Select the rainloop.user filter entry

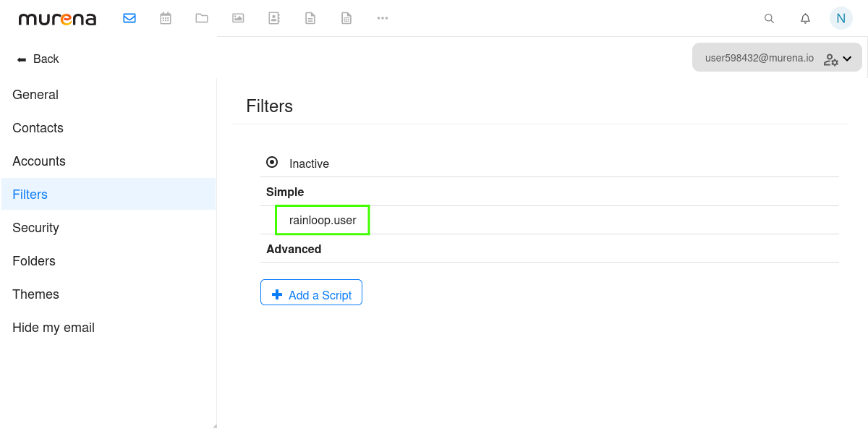tap(322, 219)
